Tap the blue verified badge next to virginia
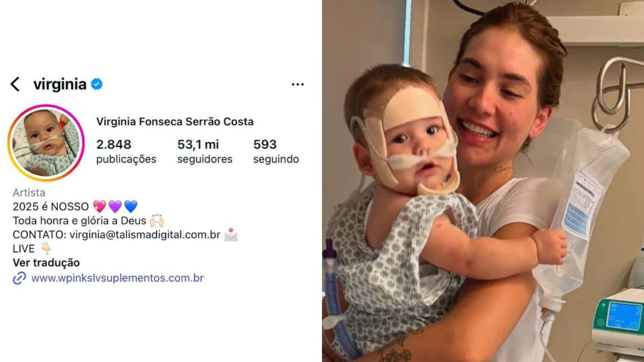 coord(96,84)
